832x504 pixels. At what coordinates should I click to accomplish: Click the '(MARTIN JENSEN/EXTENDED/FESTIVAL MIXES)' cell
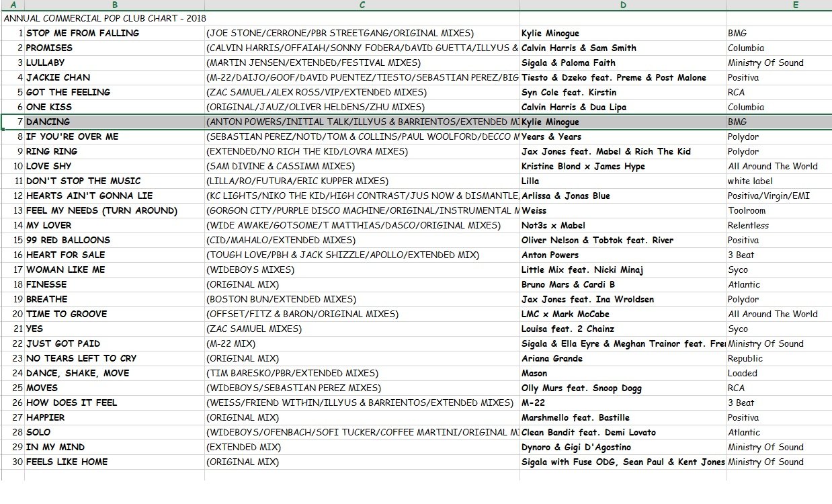(362, 62)
